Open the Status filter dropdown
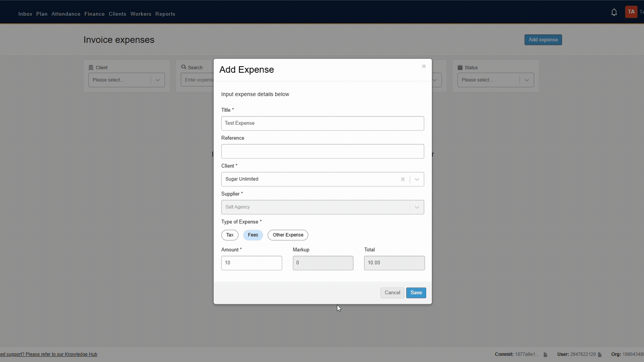The image size is (644, 362). (527, 80)
